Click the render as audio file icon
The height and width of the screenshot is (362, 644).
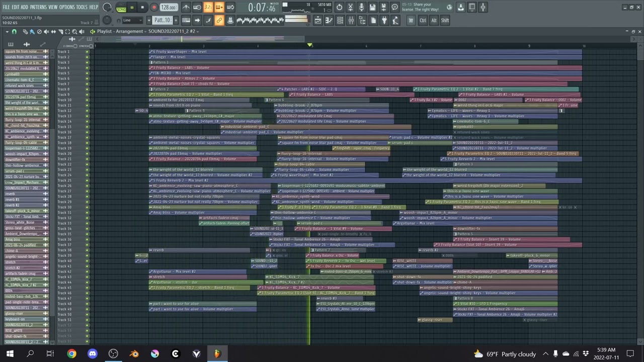click(383, 7)
